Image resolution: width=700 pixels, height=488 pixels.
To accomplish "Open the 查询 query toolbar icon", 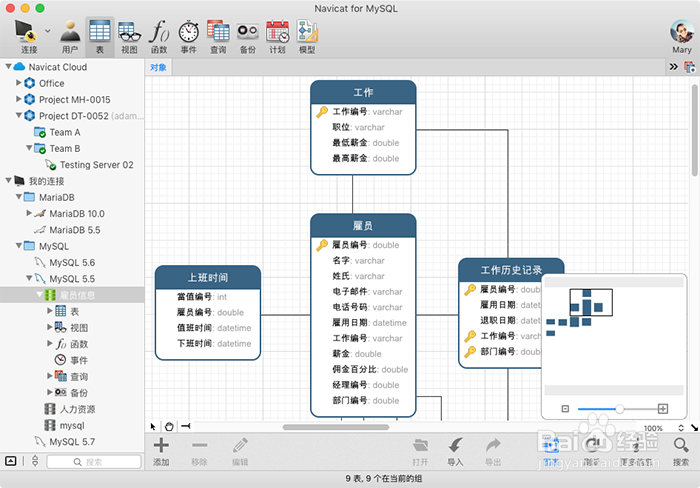I will click(218, 36).
